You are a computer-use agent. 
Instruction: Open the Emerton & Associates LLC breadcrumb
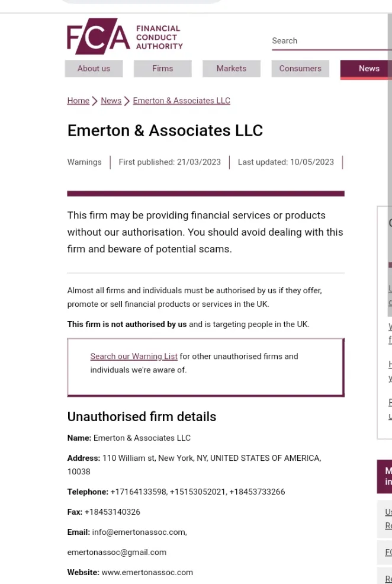click(x=182, y=101)
